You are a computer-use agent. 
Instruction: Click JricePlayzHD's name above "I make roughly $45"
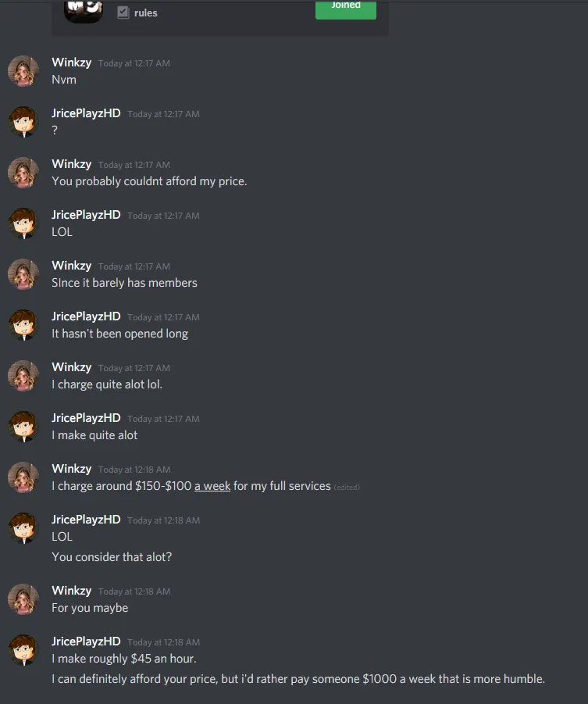[x=86, y=641]
